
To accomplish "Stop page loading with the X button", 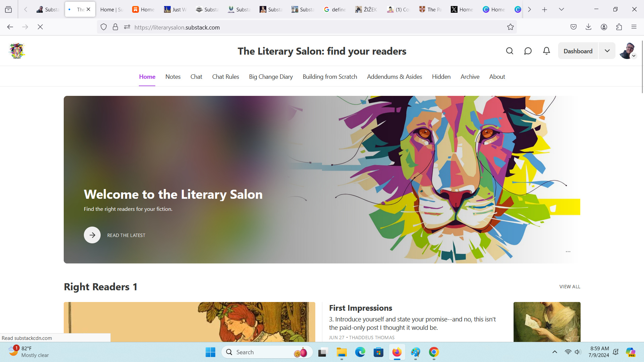I will click(x=40, y=27).
